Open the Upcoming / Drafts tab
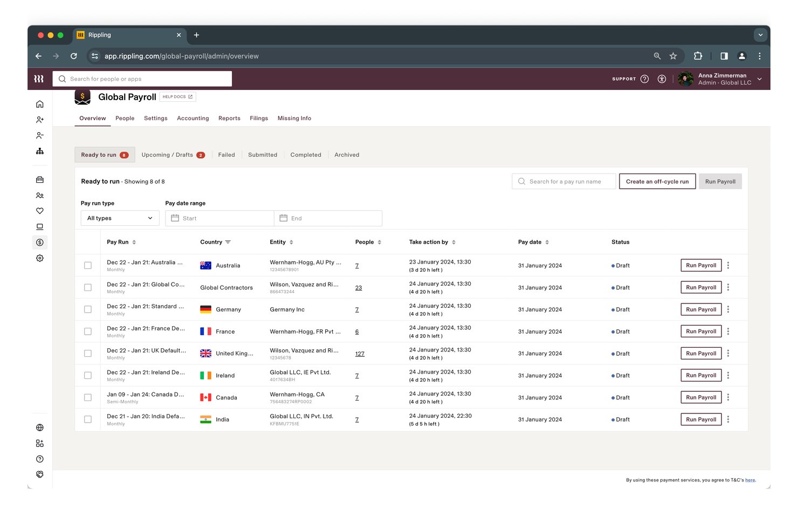 click(x=173, y=155)
